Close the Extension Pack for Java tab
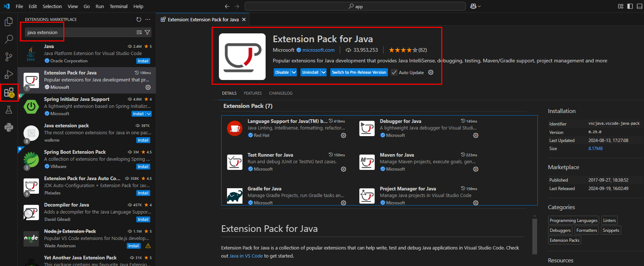The width and height of the screenshot is (644, 266). tap(244, 19)
